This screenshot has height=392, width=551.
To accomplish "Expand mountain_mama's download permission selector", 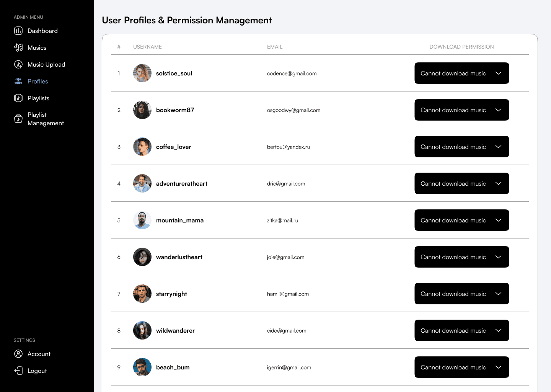I will [461, 220].
